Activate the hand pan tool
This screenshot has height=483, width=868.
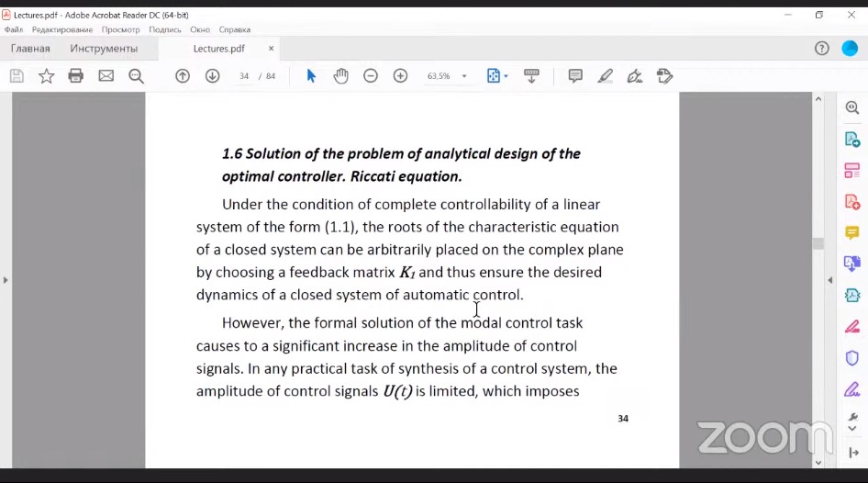(341, 76)
